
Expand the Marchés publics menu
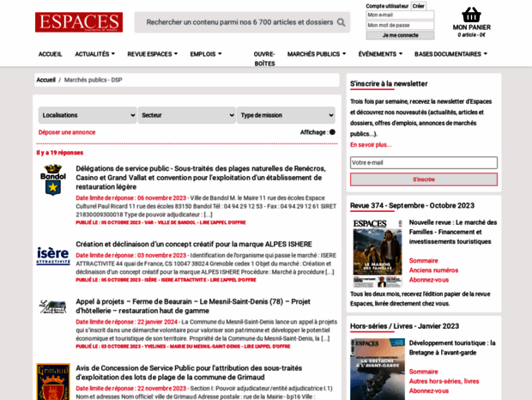(x=317, y=54)
